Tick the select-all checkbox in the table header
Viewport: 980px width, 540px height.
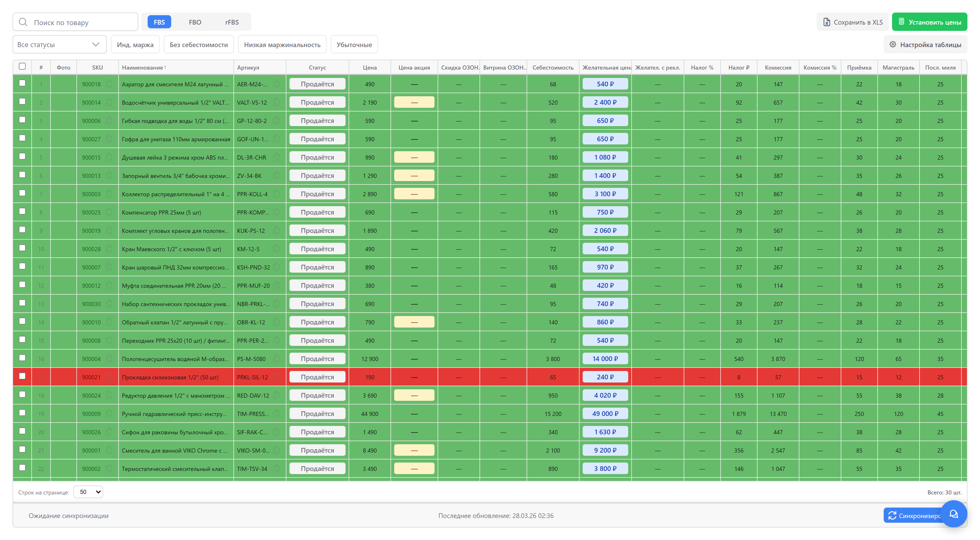(x=23, y=66)
